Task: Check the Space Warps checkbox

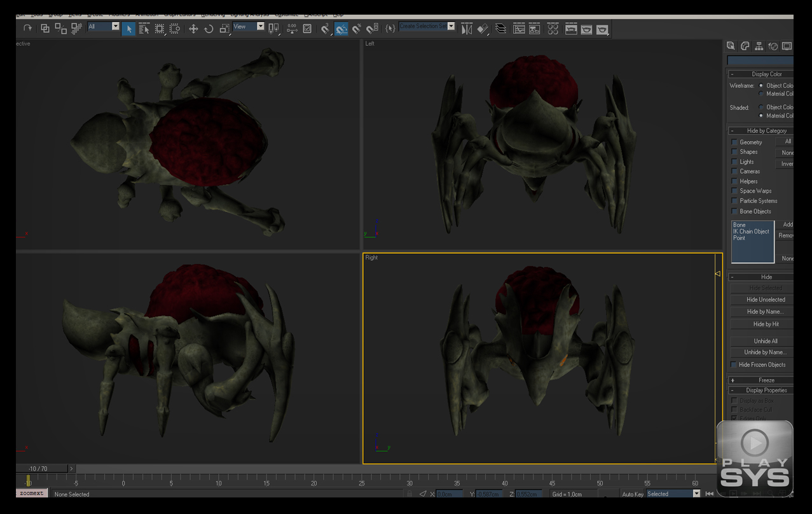Action: pos(734,191)
